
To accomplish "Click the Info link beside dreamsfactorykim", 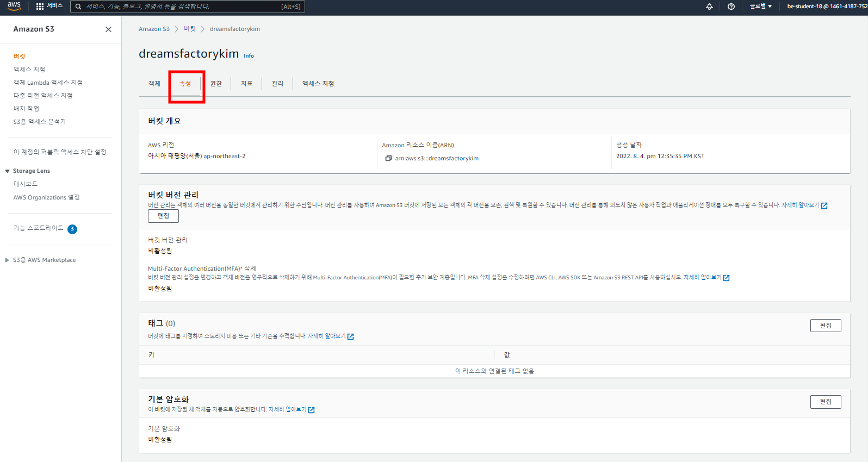I will (x=249, y=56).
